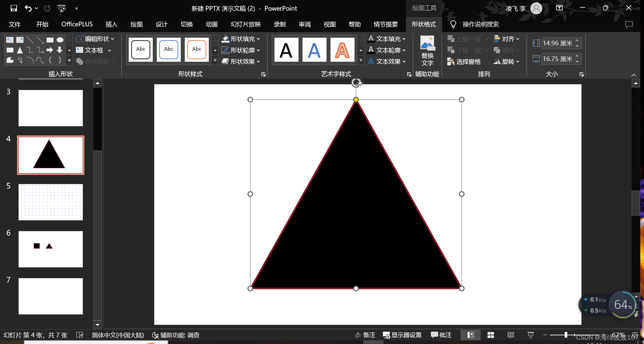
Task: Undo the last action
Action: (x=28, y=8)
